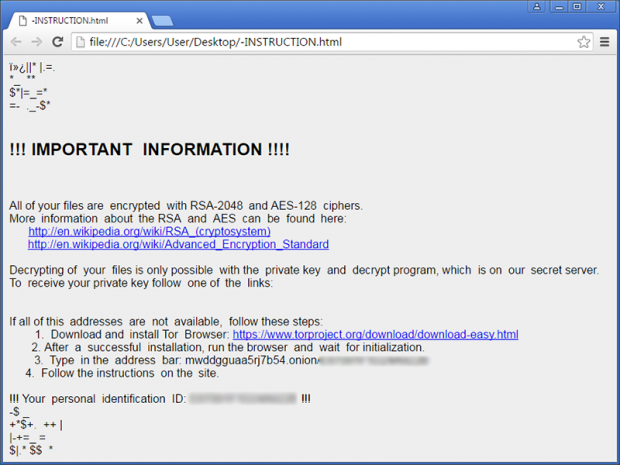Click 'If all of this addresses are not available' line

[x=166, y=321]
